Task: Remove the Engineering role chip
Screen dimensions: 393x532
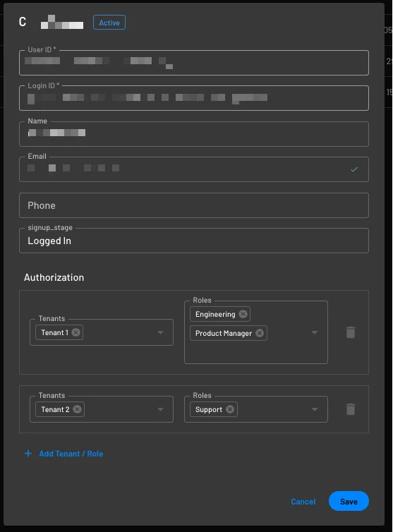Action: (243, 314)
